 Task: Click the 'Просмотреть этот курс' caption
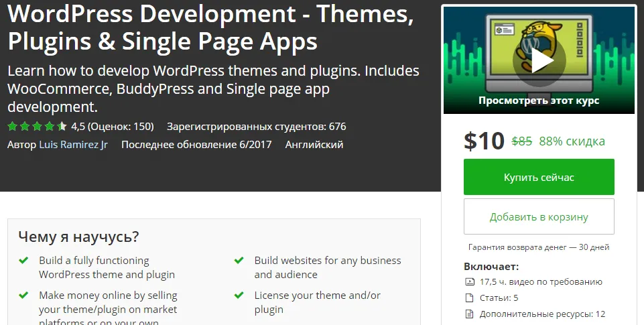point(539,101)
